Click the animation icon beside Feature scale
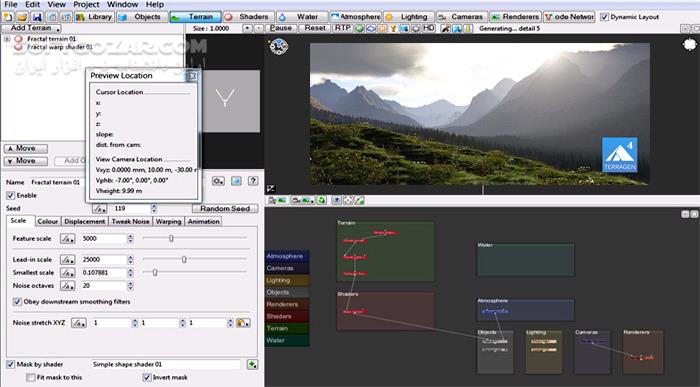 click(x=67, y=239)
